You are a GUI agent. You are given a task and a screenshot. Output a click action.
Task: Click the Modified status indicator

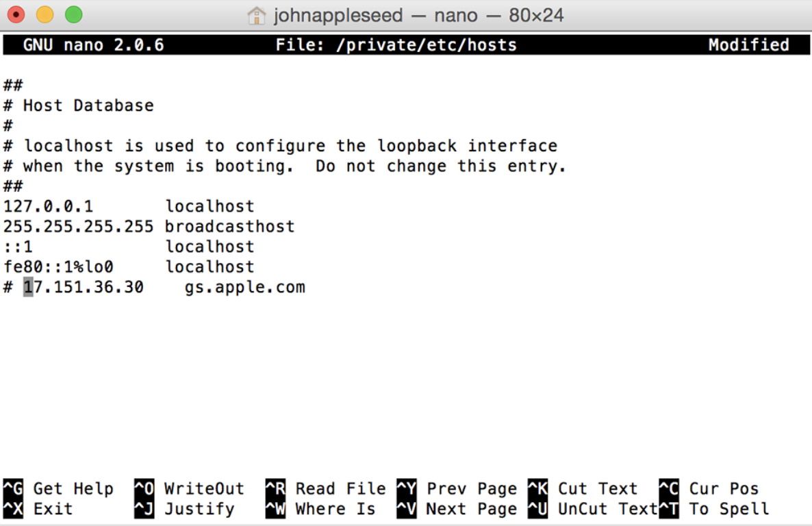(749, 45)
